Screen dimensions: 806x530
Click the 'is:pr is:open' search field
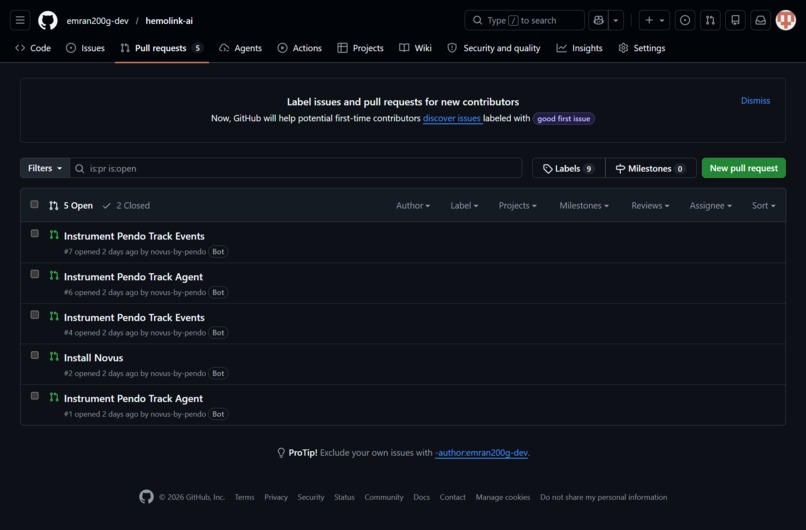[x=296, y=168]
